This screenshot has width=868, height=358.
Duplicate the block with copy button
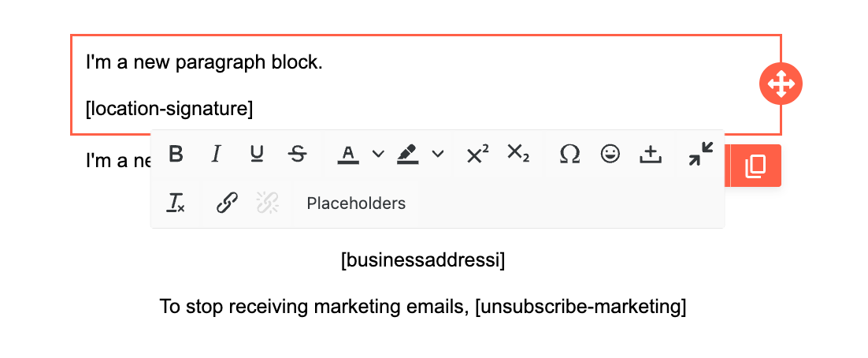(755, 166)
